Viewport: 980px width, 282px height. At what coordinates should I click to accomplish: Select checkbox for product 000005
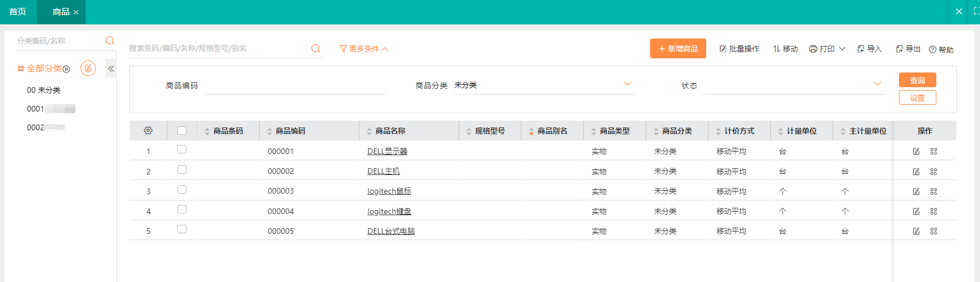point(182,229)
